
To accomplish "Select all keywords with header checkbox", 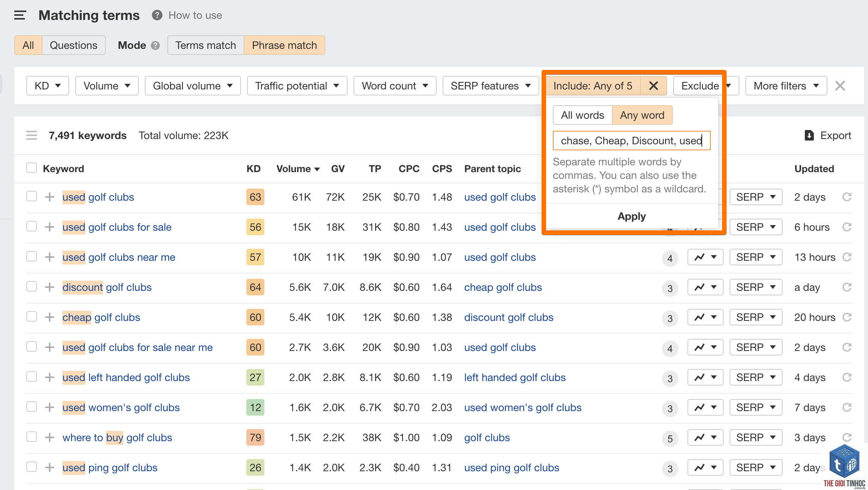I will click(x=32, y=168).
